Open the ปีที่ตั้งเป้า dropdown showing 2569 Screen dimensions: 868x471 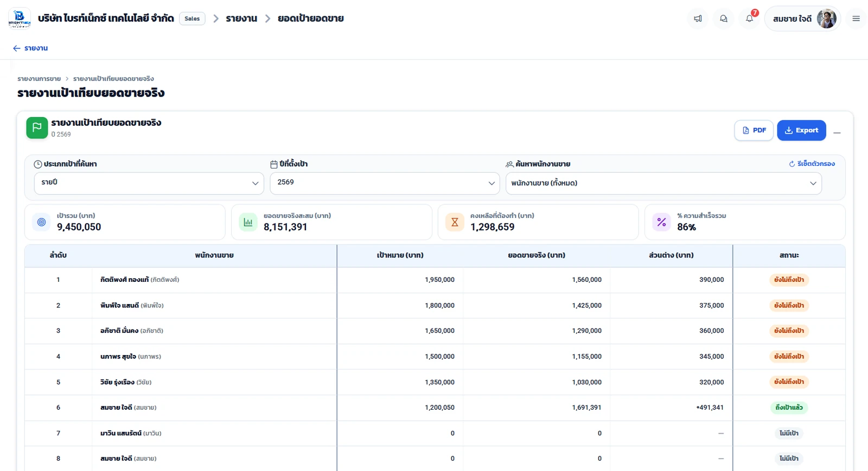385,183
